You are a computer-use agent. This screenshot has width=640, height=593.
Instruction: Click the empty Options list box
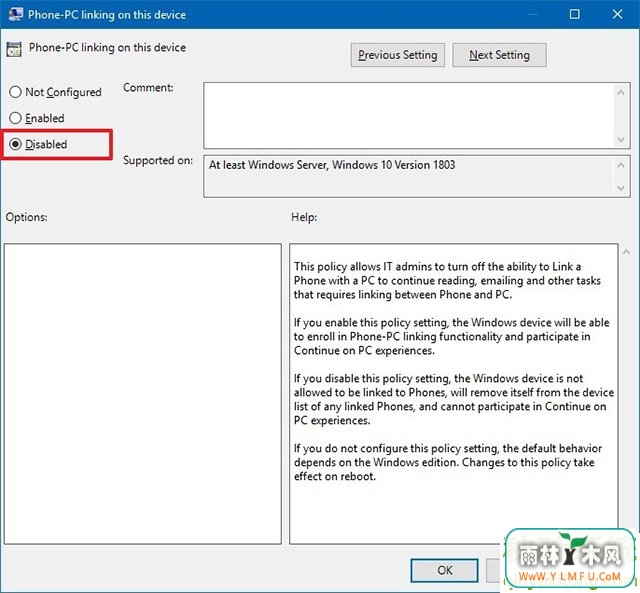(x=143, y=394)
